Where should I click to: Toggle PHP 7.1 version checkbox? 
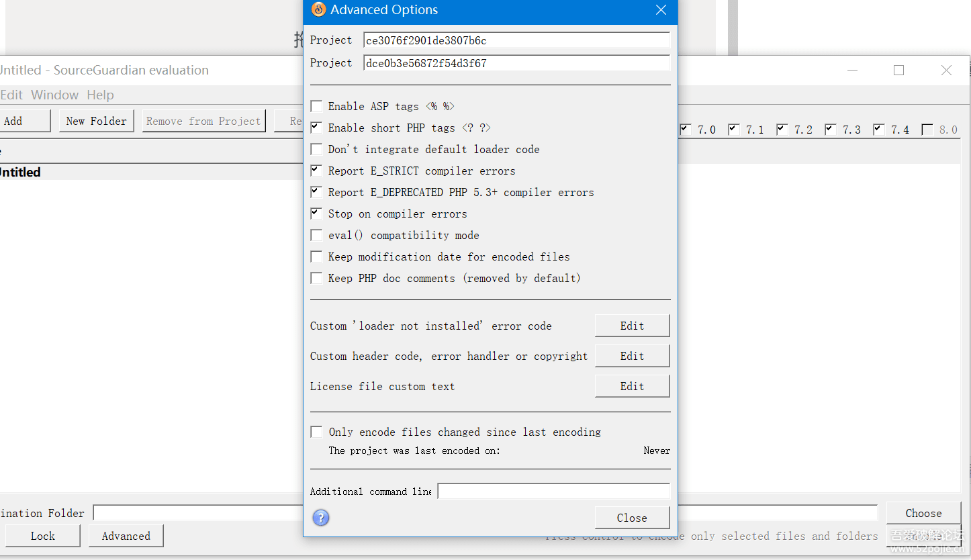[x=734, y=130]
